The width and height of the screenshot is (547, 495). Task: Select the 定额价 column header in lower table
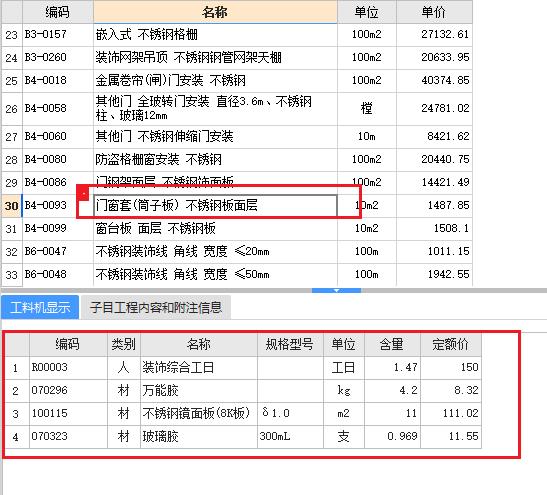click(x=451, y=345)
